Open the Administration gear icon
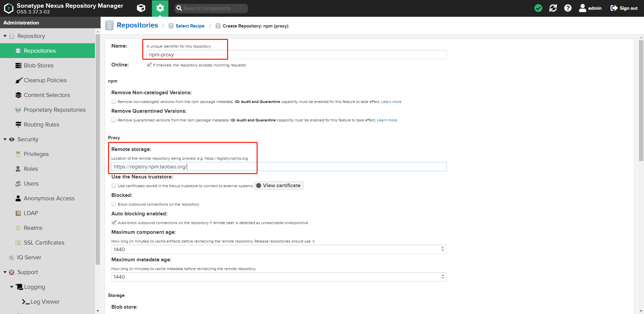The width and height of the screenshot is (644, 314). pyautogui.click(x=160, y=8)
